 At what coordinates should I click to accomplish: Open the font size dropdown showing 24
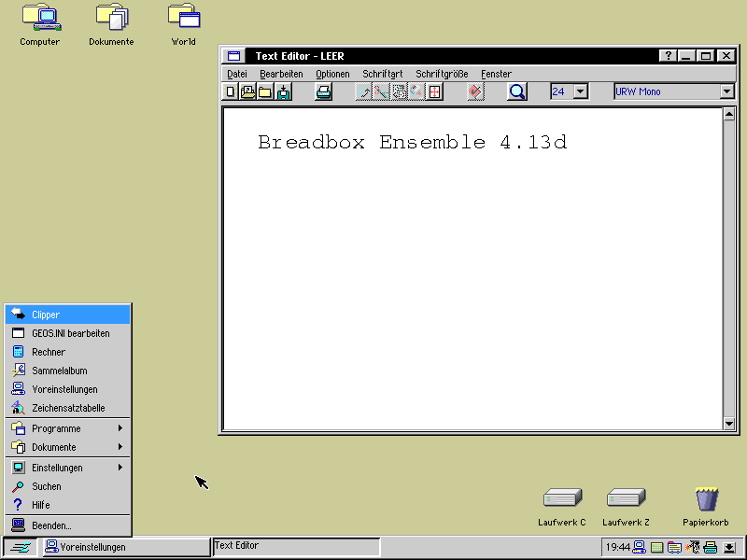click(581, 91)
